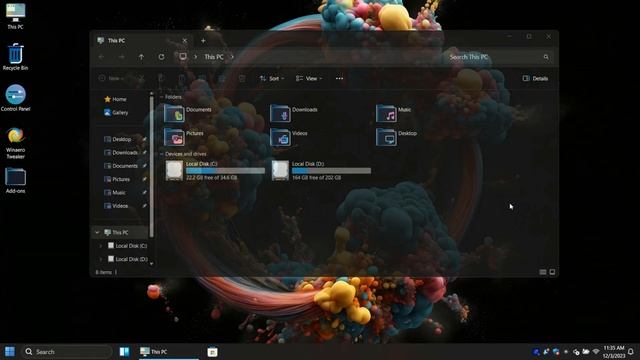Open the Music folder tile
Image resolution: width=640 pixels, height=360 pixels.
394,113
